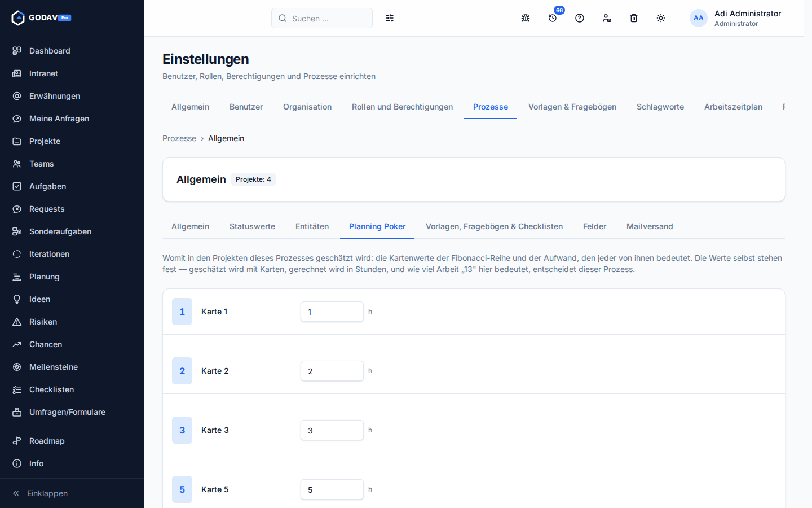
Task: Go to Intranet in the sidebar
Action: tap(72, 73)
